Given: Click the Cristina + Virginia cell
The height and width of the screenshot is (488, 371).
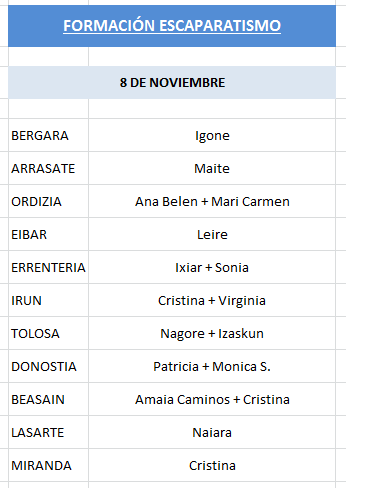Looking at the screenshot, I should [212, 300].
